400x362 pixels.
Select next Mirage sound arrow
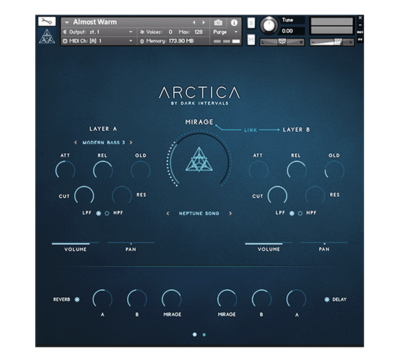pos(230,213)
